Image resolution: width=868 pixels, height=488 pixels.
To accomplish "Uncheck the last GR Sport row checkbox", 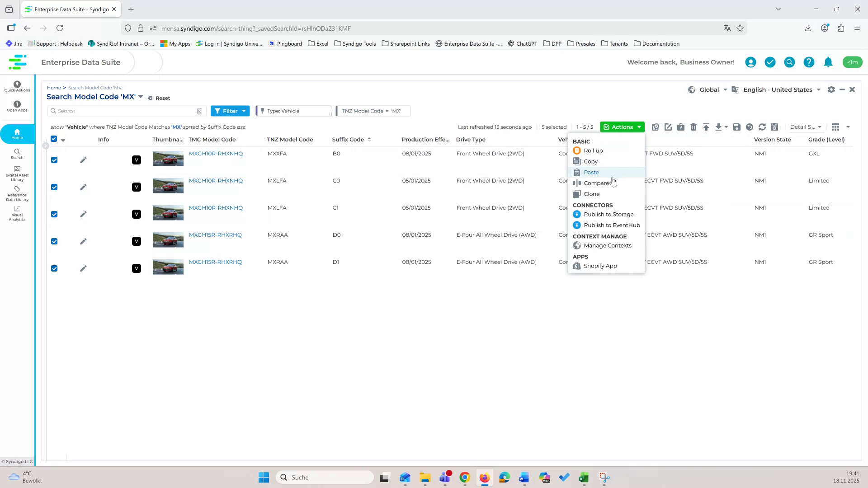I will 54,268.
